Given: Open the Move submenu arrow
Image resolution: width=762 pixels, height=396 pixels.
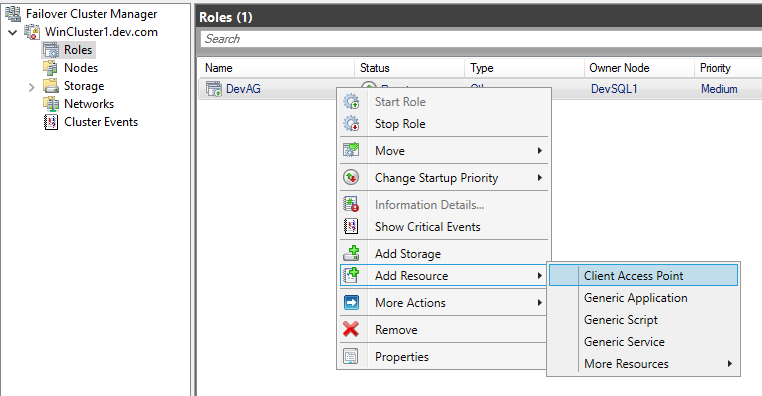Looking at the screenshot, I should click(539, 151).
